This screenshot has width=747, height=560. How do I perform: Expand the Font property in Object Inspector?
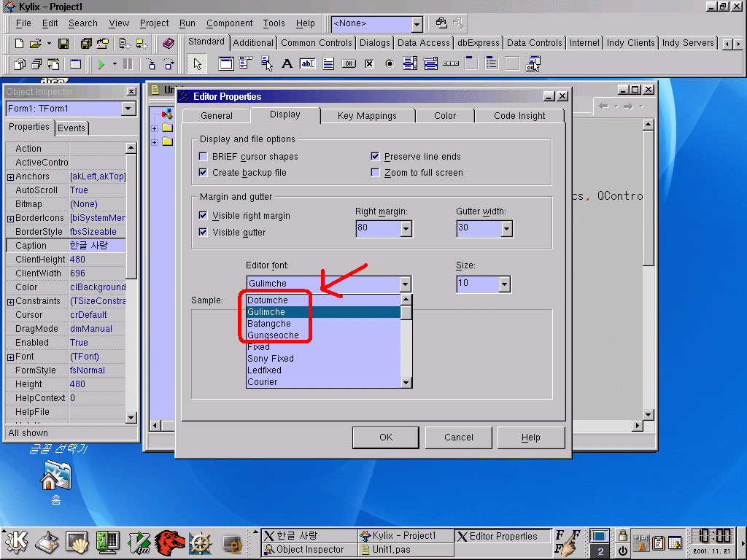10,357
